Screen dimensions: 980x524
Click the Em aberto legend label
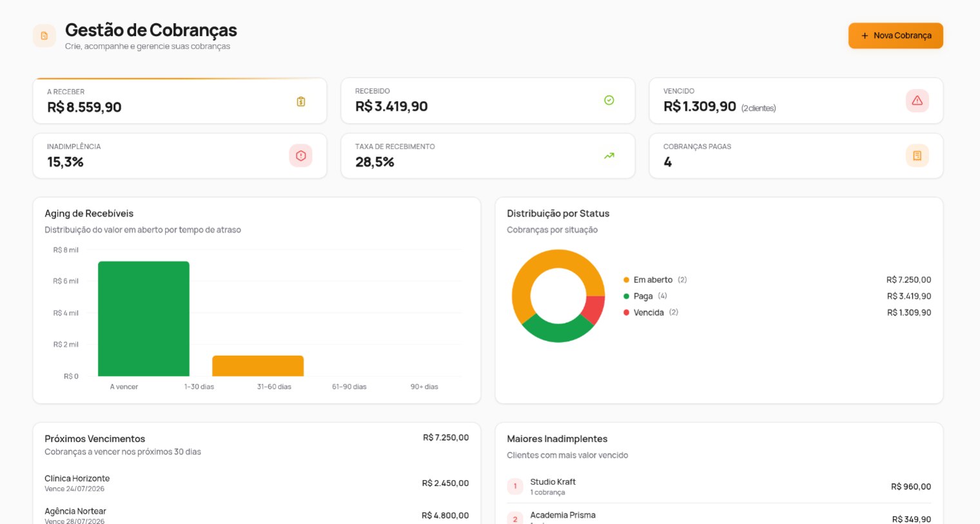tap(653, 280)
